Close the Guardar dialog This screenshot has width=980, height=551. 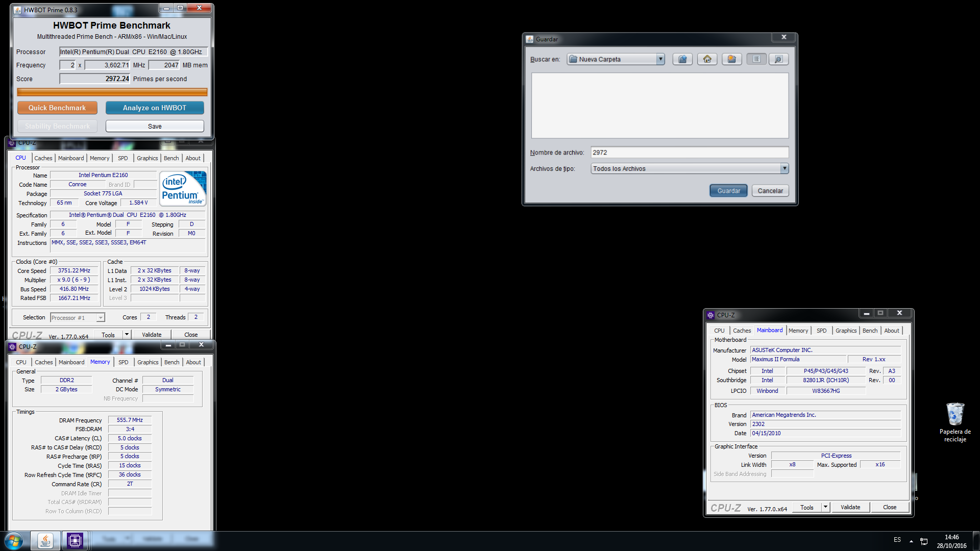pos(784,37)
